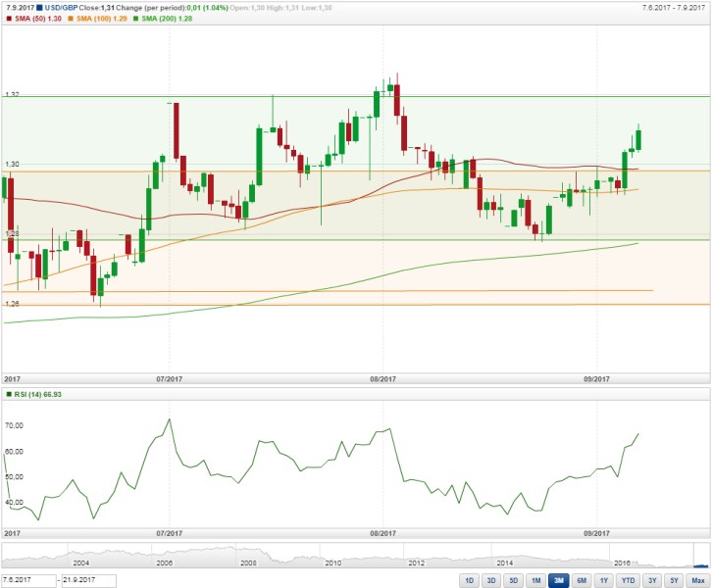Click the start date field 7.6.2017
This screenshot has width=712, height=588.
tap(28, 580)
